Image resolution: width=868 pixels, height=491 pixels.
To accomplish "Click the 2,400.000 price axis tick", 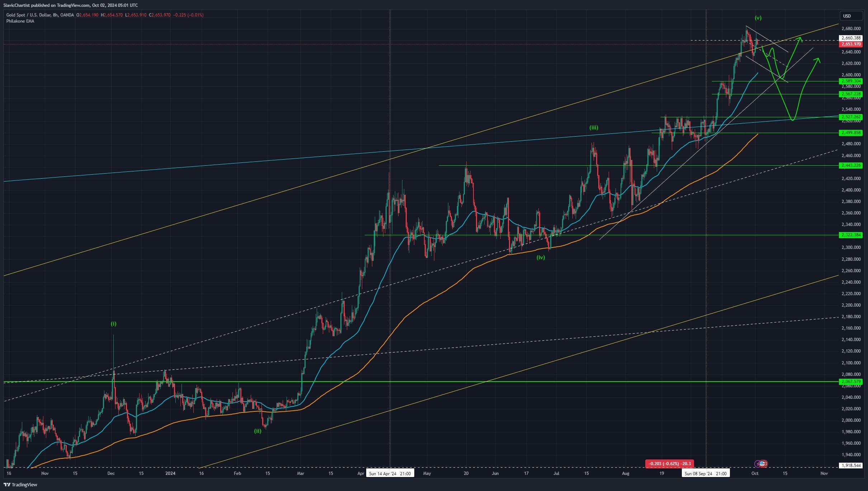I will pos(851,190).
